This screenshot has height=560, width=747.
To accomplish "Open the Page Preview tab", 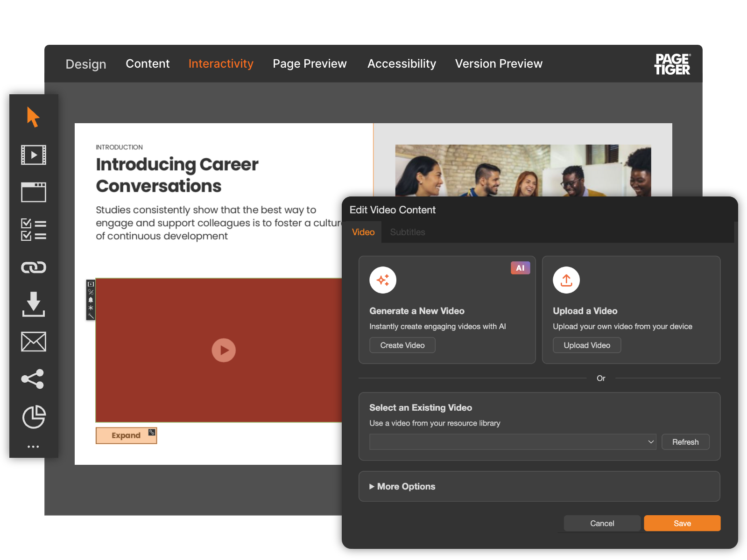I will coord(310,63).
